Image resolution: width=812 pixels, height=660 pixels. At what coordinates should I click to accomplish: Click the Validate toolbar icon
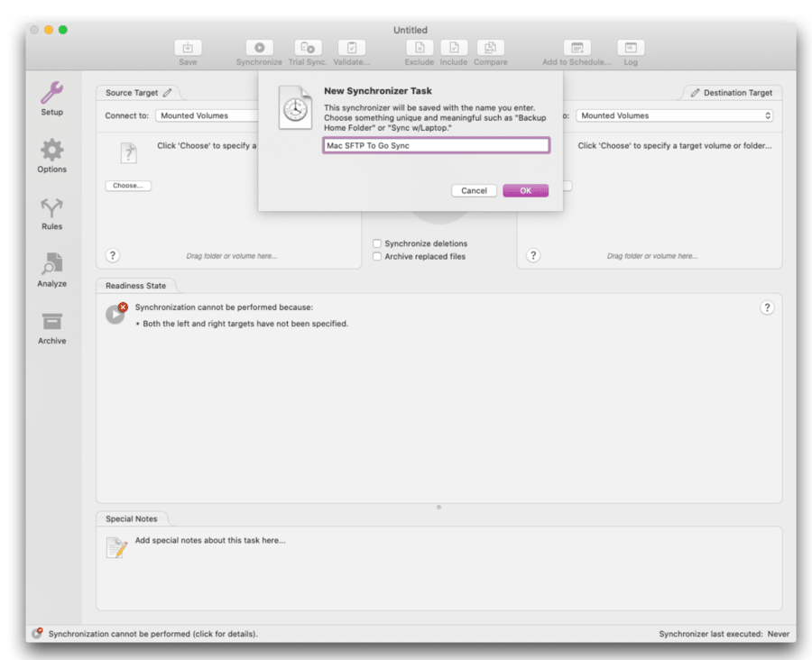(x=352, y=50)
